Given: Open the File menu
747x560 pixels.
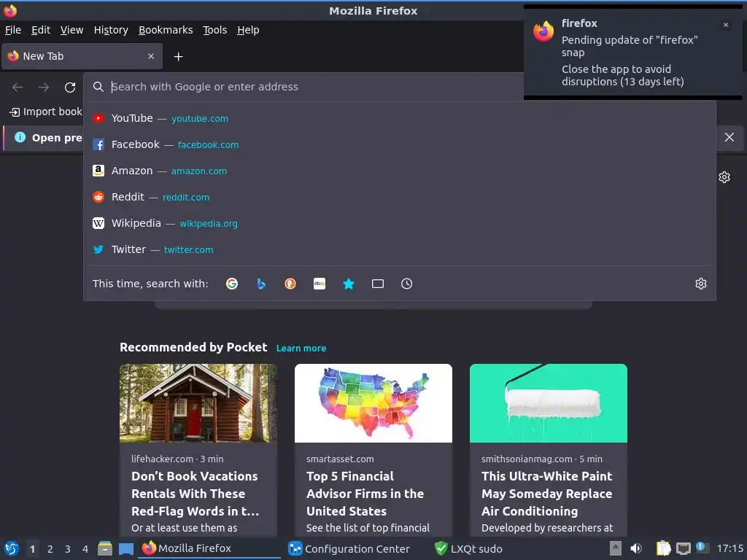Looking at the screenshot, I should (x=13, y=30).
